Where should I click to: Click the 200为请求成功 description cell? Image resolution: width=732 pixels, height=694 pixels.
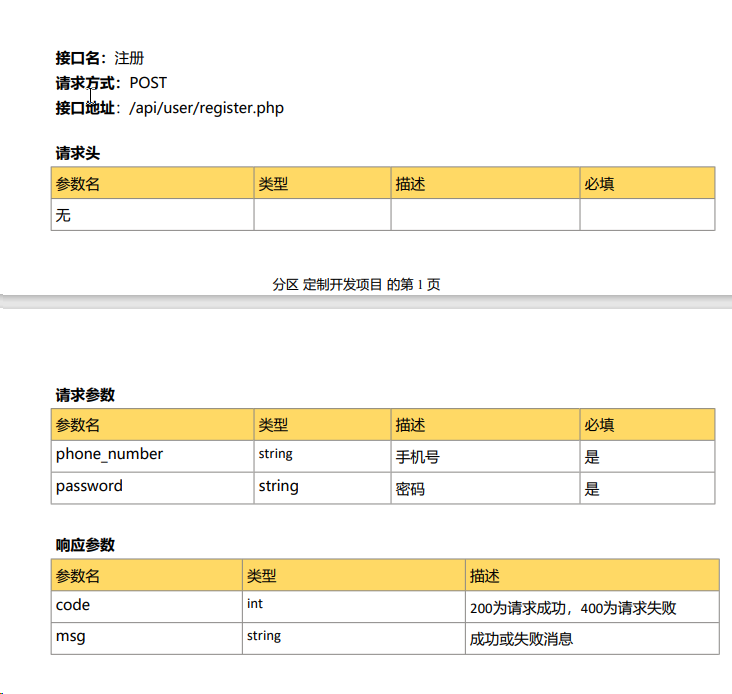click(x=592, y=607)
